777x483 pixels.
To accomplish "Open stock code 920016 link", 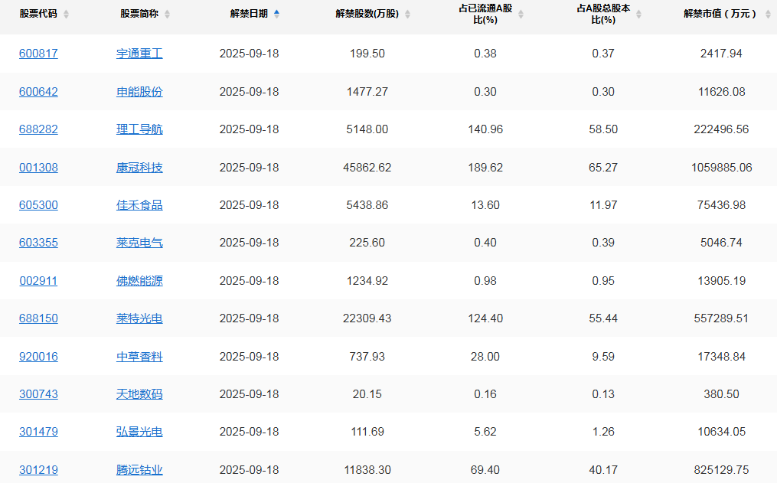I will 39,356.
